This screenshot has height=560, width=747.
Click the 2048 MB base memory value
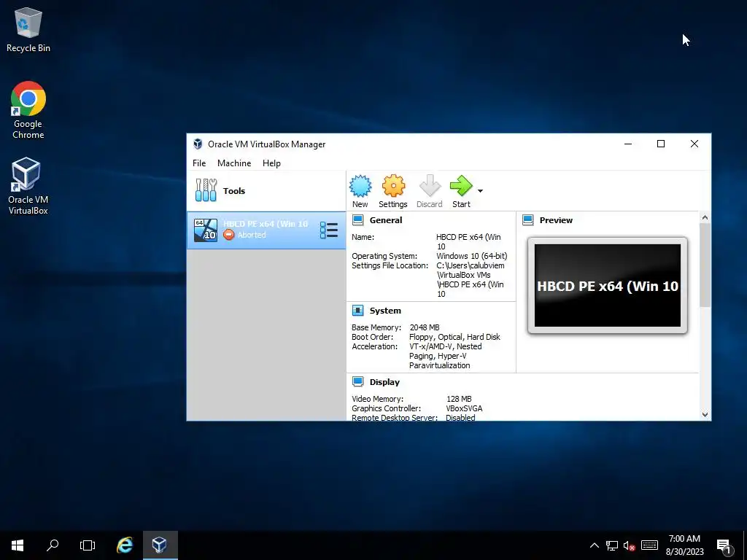pos(425,327)
